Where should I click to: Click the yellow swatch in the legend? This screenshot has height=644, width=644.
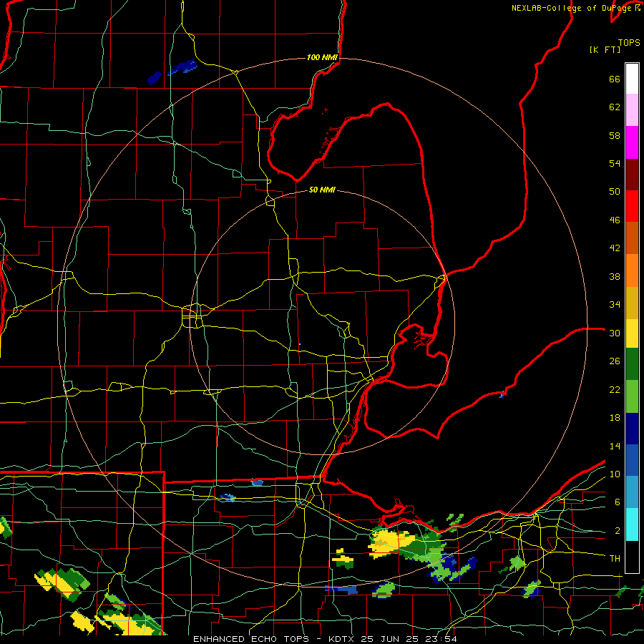[632, 333]
